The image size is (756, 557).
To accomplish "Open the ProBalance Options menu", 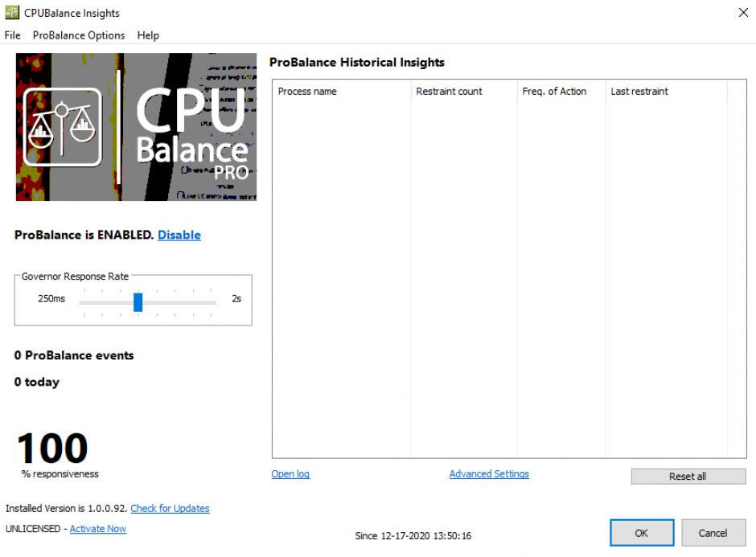I will 79,35.
